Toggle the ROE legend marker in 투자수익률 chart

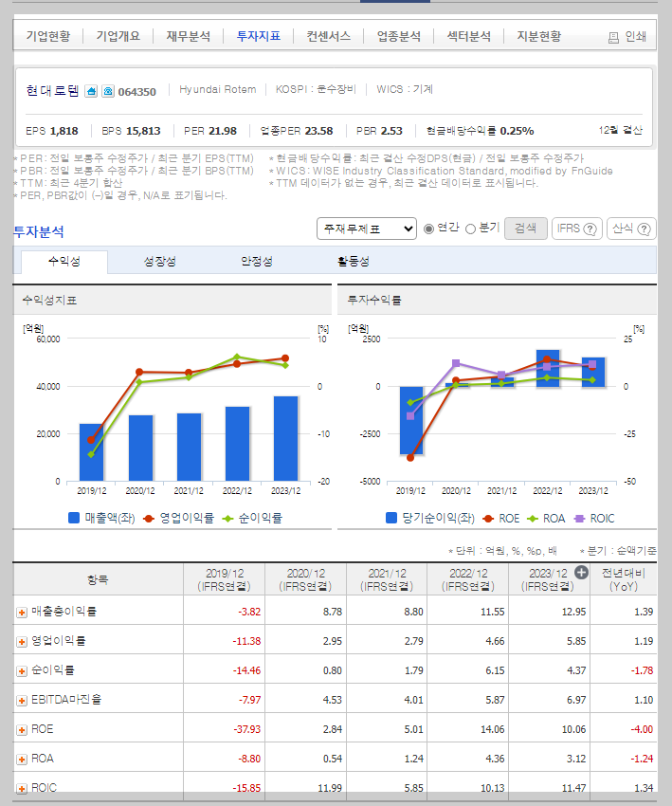488,519
